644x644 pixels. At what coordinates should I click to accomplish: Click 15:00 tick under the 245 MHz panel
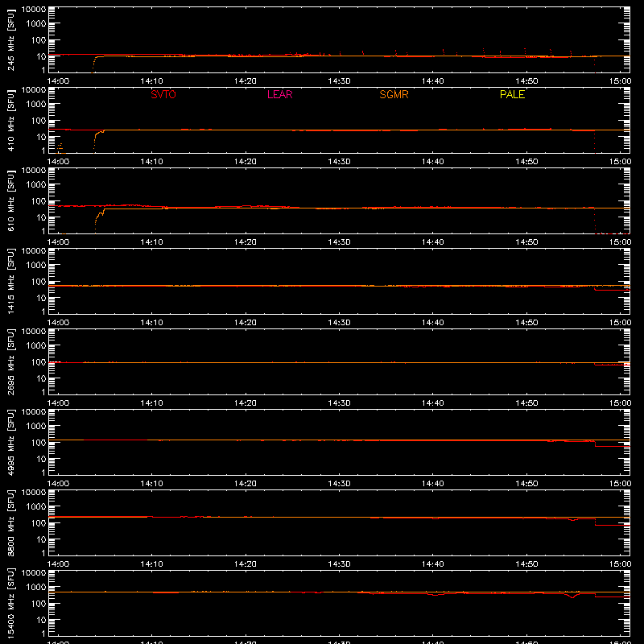(620, 81)
